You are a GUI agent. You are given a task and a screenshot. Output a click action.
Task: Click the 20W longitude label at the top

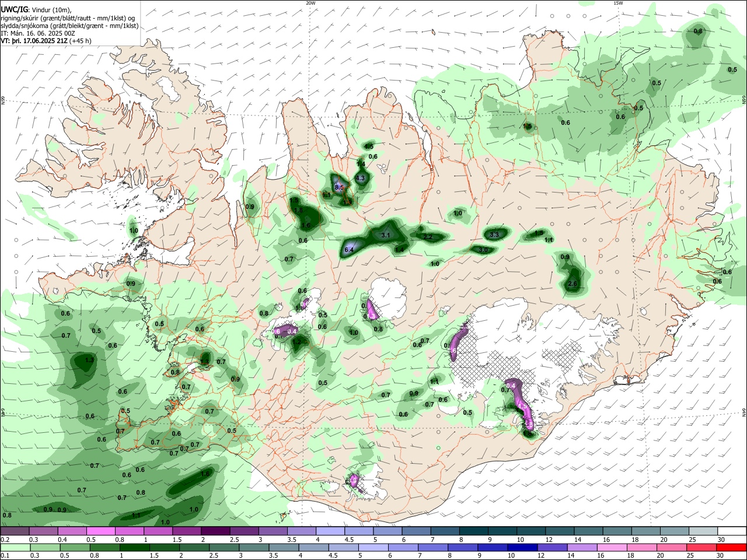tap(310, 3)
